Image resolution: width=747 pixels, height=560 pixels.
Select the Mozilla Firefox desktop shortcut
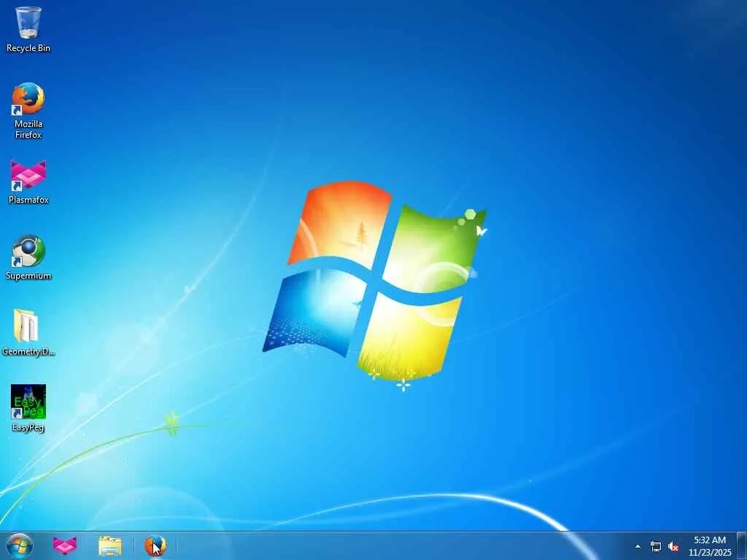(x=28, y=111)
